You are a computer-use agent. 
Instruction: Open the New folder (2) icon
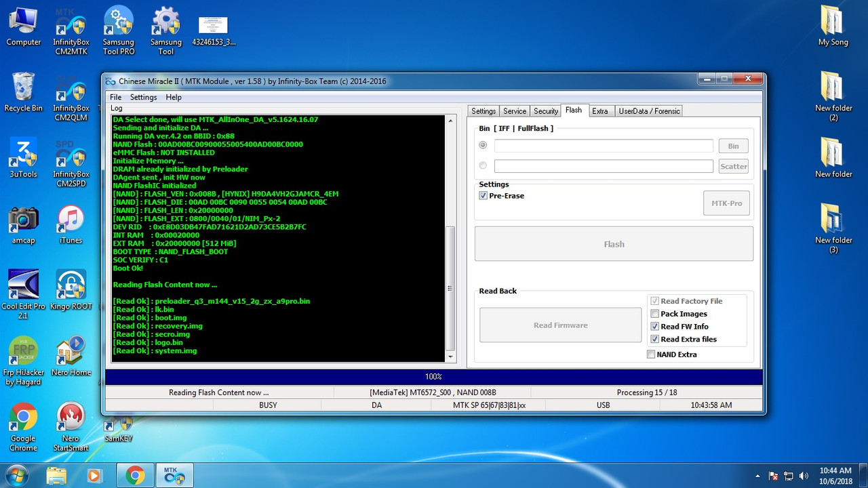click(x=833, y=97)
